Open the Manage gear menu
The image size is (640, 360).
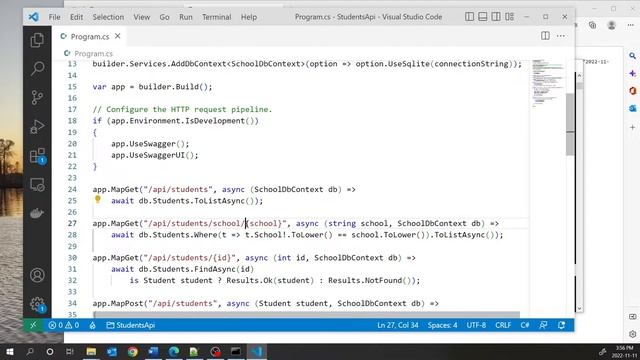click(37, 304)
